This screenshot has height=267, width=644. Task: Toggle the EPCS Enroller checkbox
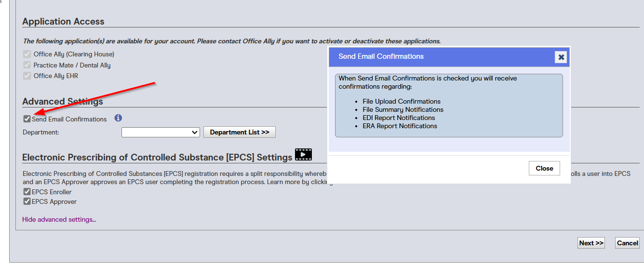coord(27,192)
